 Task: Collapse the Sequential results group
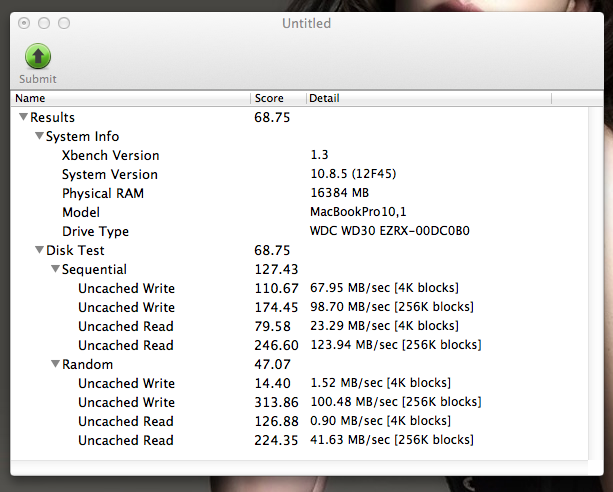point(55,270)
